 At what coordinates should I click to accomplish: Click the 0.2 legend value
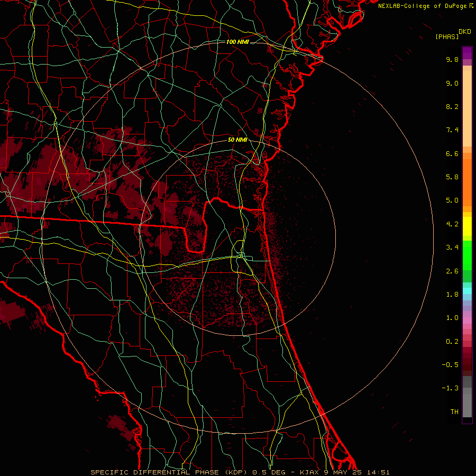pyautogui.click(x=452, y=342)
